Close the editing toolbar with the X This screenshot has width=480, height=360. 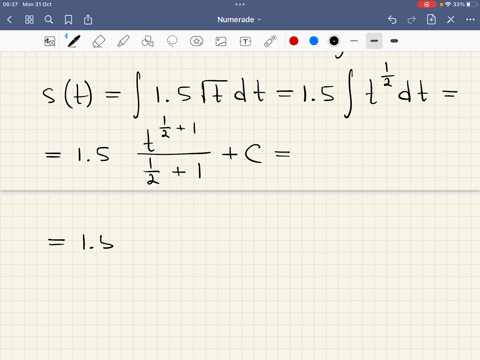click(x=451, y=20)
